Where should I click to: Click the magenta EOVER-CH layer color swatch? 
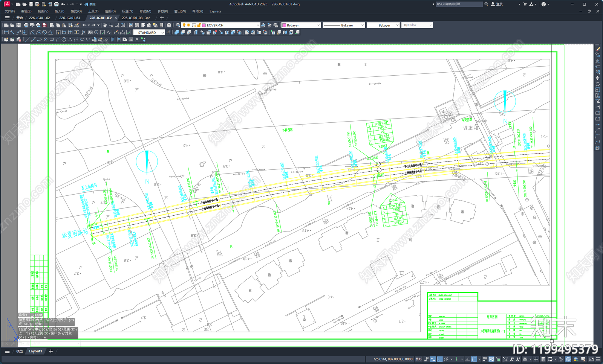point(204,25)
